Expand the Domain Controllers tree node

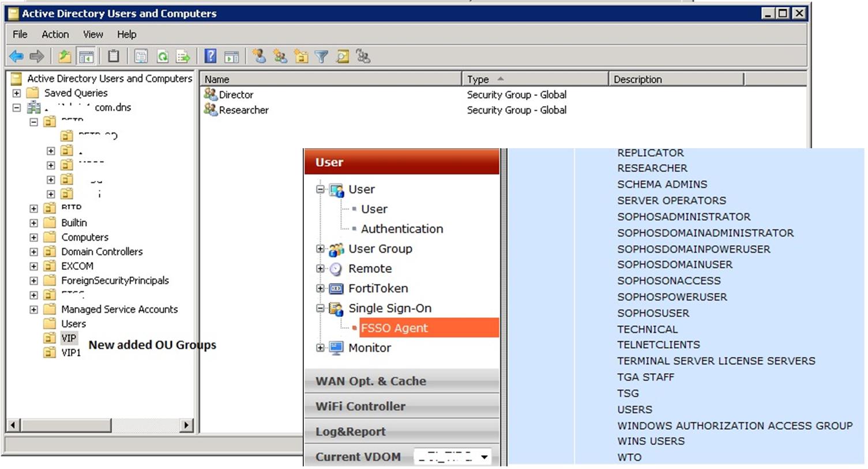click(x=34, y=252)
